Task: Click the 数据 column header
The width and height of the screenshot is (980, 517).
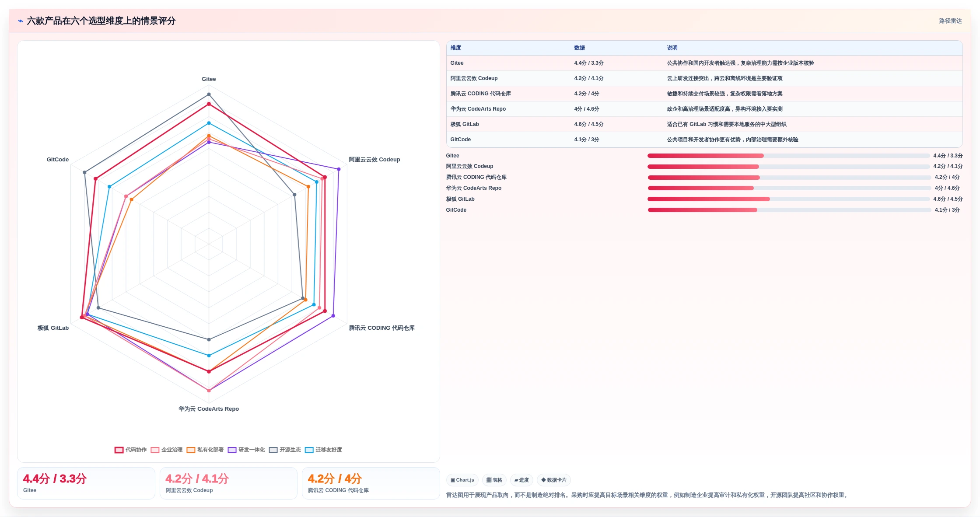Action: tap(580, 48)
